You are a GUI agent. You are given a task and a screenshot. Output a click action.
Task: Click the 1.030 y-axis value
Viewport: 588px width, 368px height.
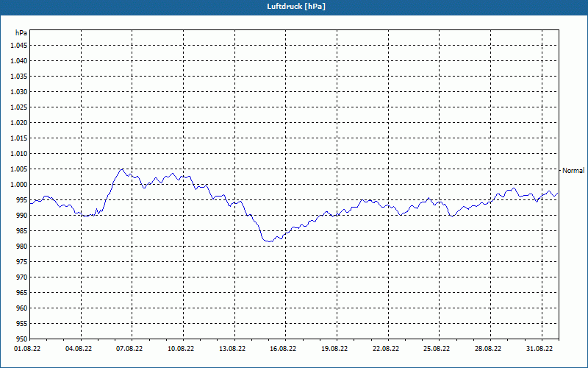[x=19, y=91]
